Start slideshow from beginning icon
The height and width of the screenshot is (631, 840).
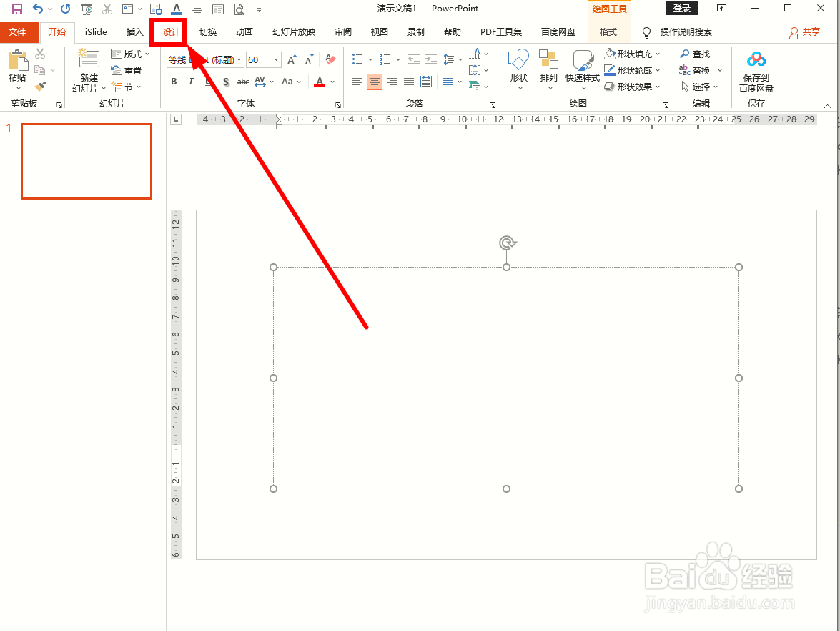pyautogui.click(x=87, y=9)
